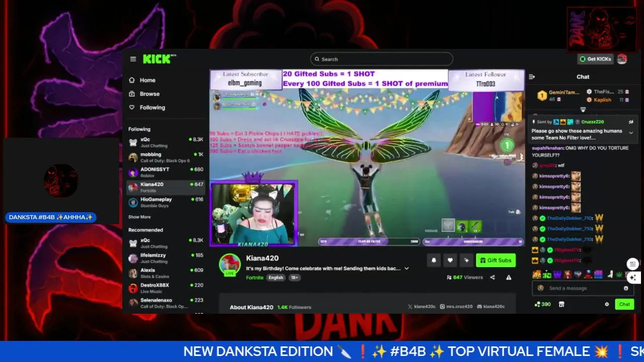Open chat settings gear
The width and height of the screenshot is (644, 362).
click(607, 304)
